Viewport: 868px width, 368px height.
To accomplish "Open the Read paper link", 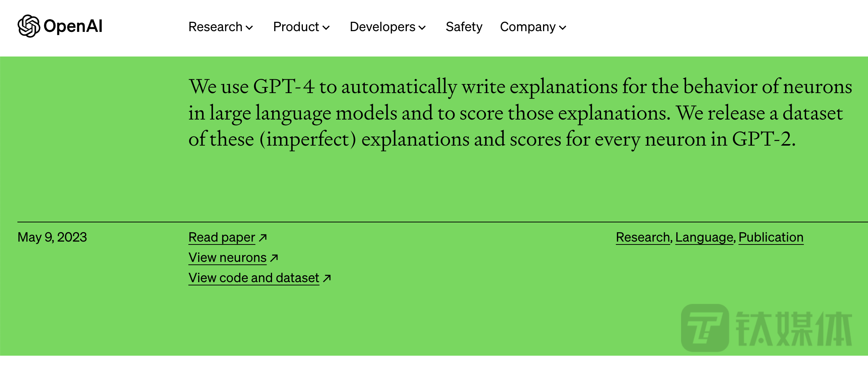I will point(222,237).
